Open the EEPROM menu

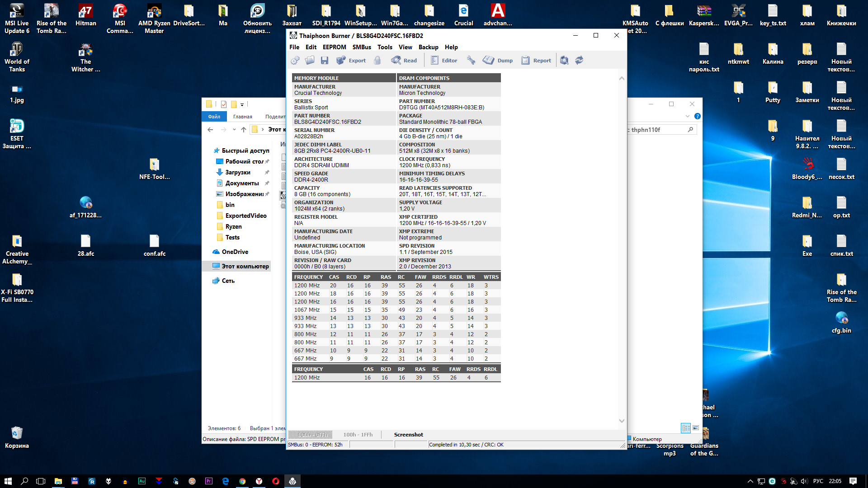[334, 47]
